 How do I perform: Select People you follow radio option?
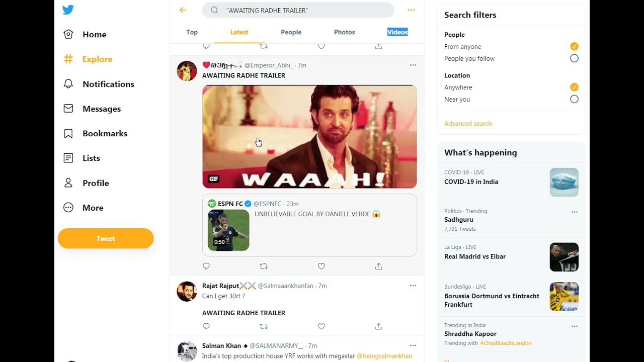[x=574, y=58]
